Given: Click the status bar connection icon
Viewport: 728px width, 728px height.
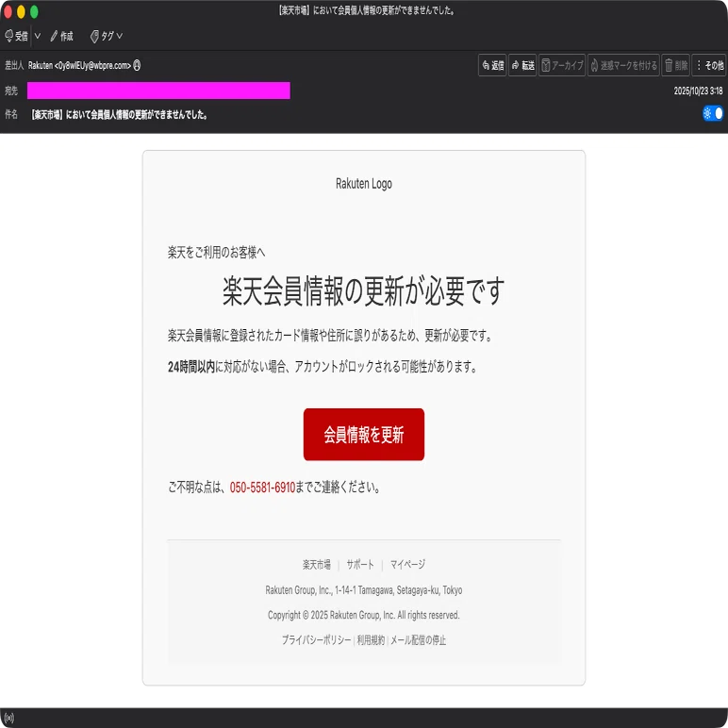Looking at the screenshot, I should pyautogui.click(x=8, y=719).
